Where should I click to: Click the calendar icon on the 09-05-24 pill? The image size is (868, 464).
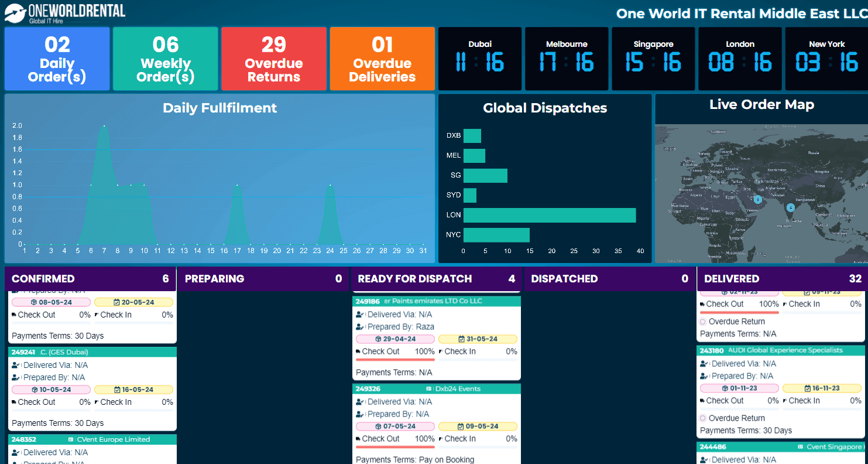pos(461,427)
